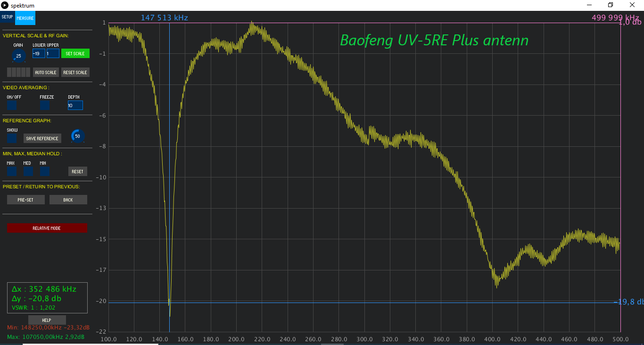The width and height of the screenshot is (644, 345).
Task: Click the -19,8 db cursor label
Action: tap(628, 302)
